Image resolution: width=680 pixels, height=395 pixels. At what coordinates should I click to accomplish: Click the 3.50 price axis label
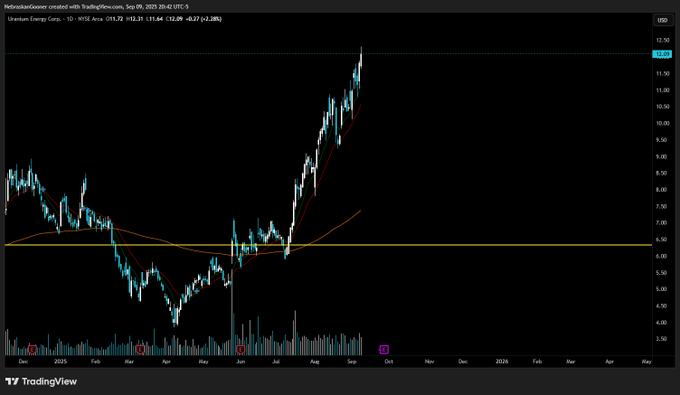662,339
